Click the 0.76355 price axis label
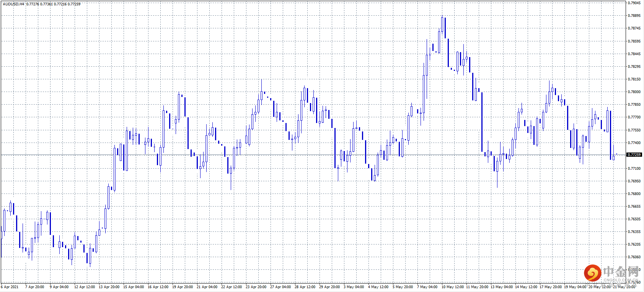The image size is (644, 292). [x=634, y=232]
